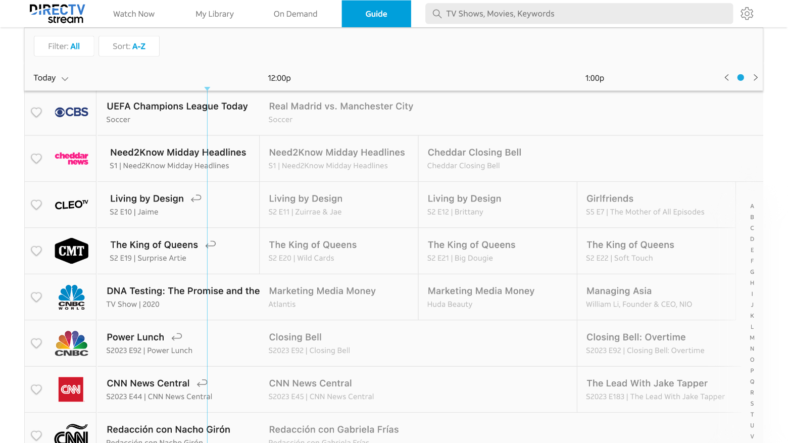Viewport: 788px width, 443px height.
Task: Click the blue current-time dot indicator
Action: point(740,77)
